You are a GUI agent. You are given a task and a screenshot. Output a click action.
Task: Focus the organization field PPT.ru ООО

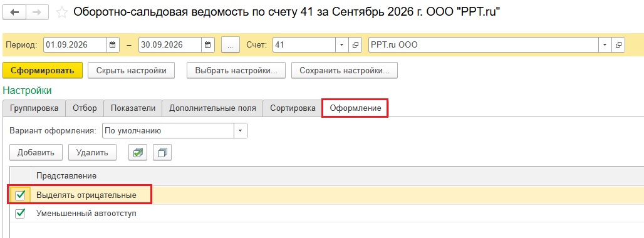484,44
